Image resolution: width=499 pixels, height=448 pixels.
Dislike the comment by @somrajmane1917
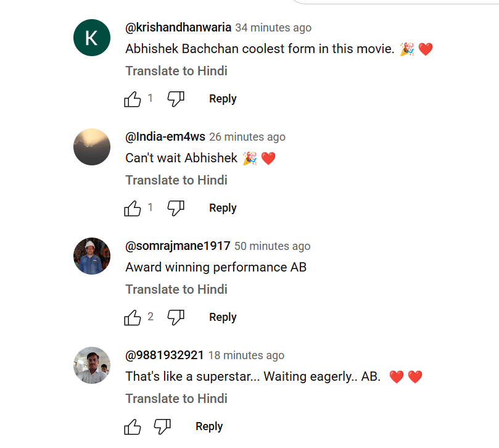(176, 317)
